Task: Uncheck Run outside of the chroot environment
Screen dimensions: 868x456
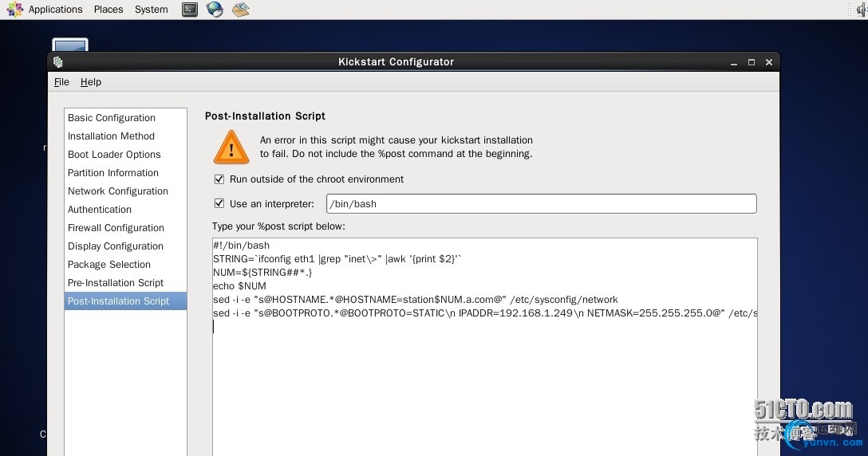Action: (x=219, y=179)
